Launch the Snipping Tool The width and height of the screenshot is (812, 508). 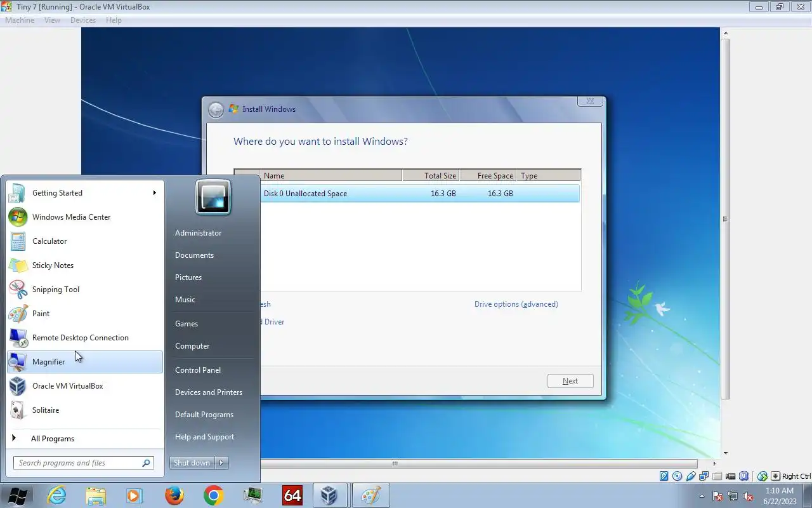pos(85,290)
